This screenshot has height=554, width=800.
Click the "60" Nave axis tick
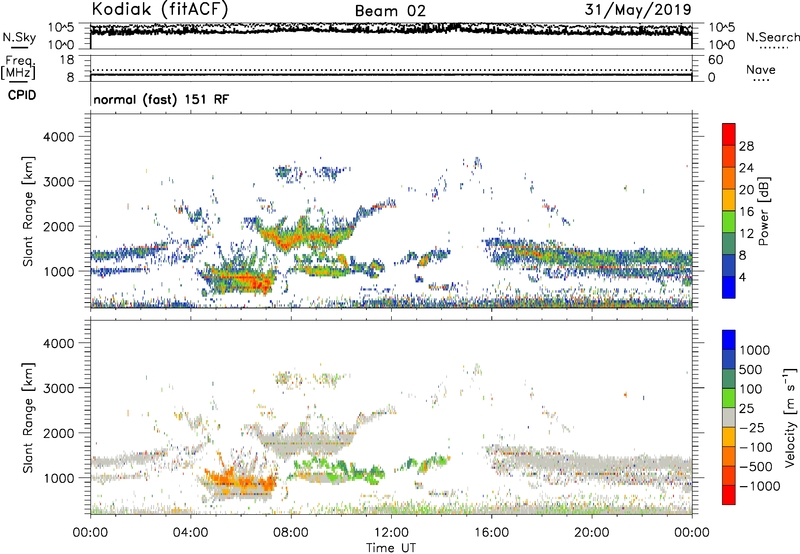tap(715, 60)
